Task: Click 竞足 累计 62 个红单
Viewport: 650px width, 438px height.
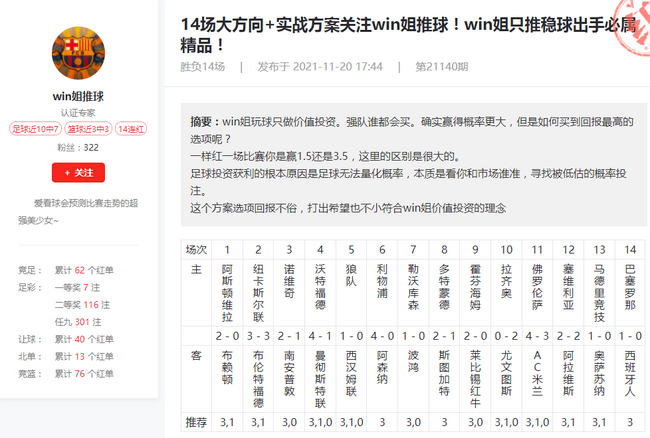Action: click(66, 270)
